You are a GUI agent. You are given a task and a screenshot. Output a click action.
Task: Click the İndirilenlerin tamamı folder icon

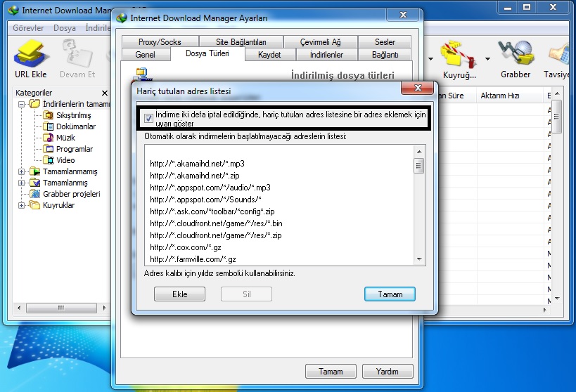click(35, 104)
